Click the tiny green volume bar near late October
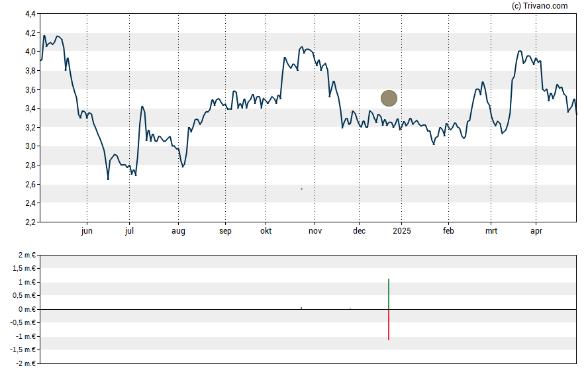The width and height of the screenshot is (588, 374). (301, 308)
